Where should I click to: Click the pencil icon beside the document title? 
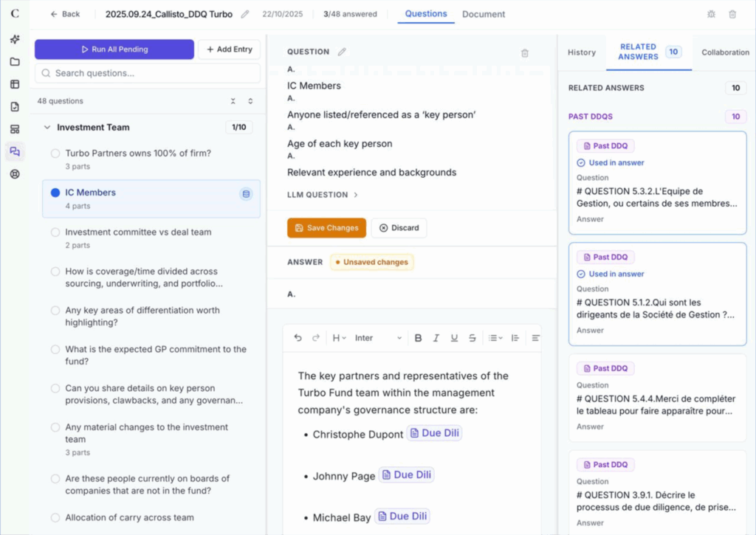[x=245, y=14]
